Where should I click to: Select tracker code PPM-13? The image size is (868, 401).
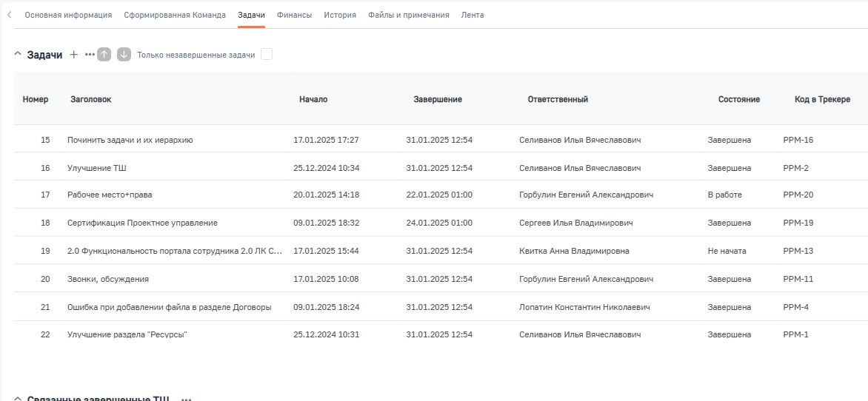pos(798,251)
